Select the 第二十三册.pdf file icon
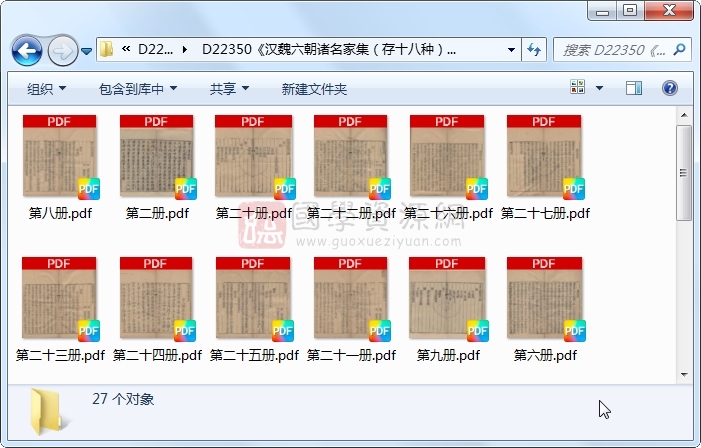Screen dimensions: 701x448 point(60,298)
